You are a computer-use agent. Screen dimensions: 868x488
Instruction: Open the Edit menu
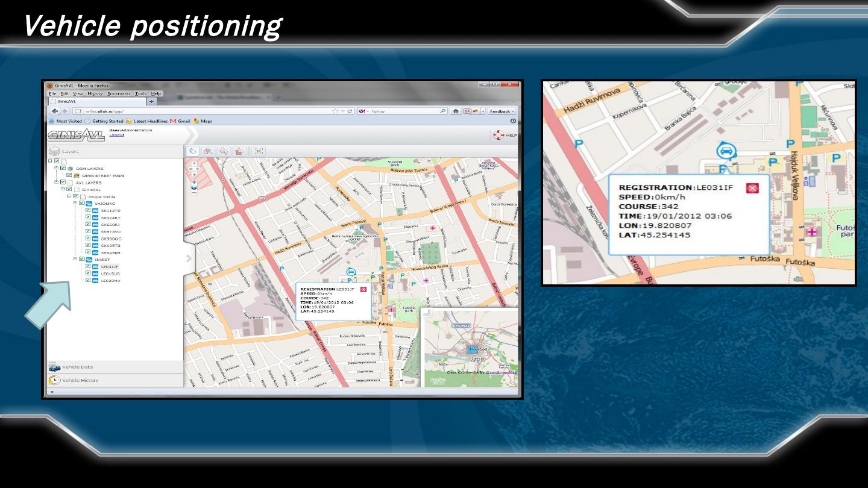click(x=63, y=94)
